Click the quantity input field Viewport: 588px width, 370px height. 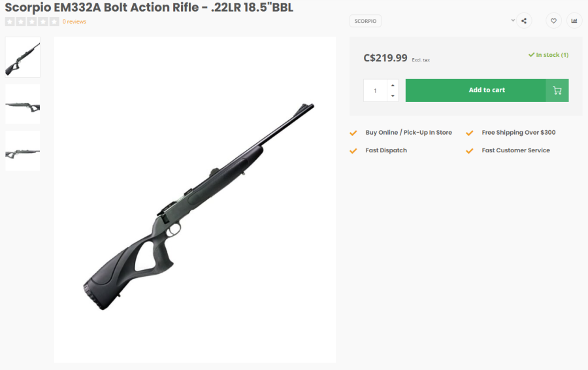click(376, 90)
